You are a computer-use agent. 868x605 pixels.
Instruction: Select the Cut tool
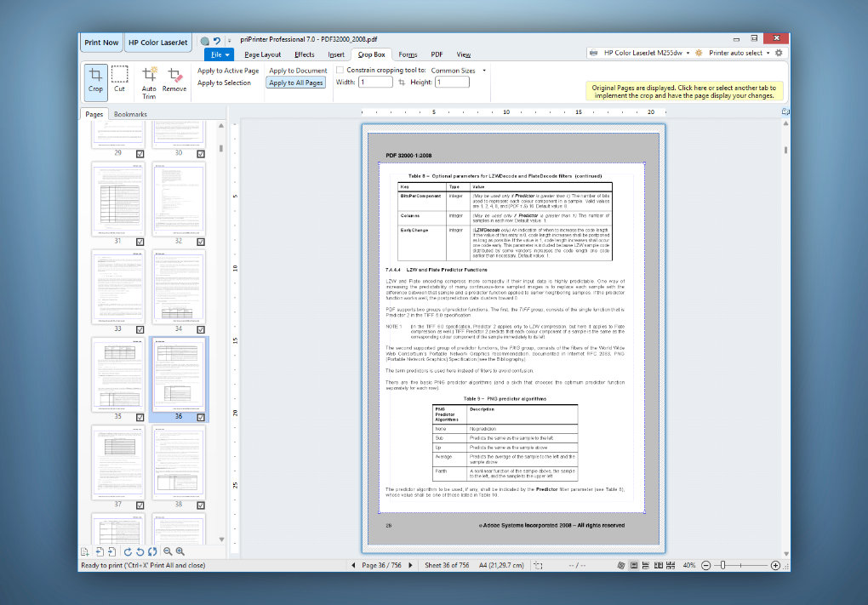tap(120, 79)
